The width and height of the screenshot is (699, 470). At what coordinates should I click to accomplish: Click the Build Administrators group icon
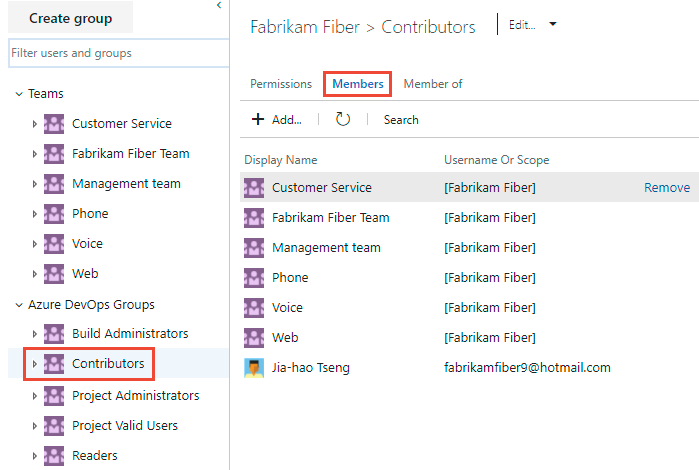coord(54,334)
